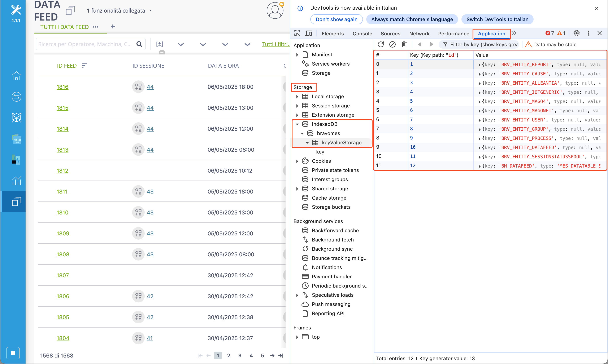This screenshot has height=364, width=608.
Task: Click the save filter bookmark icon
Action: [x=160, y=44]
